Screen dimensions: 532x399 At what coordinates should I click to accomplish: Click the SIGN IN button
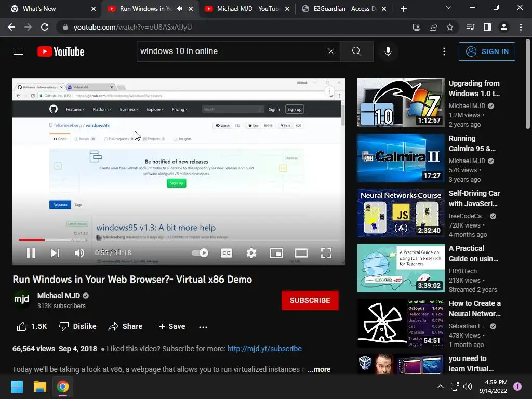tap(487, 51)
